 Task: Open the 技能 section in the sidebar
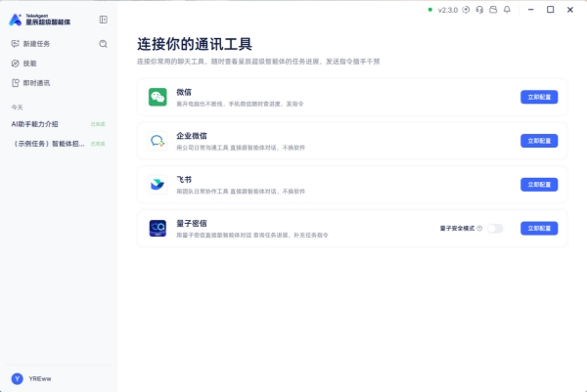coord(23,64)
